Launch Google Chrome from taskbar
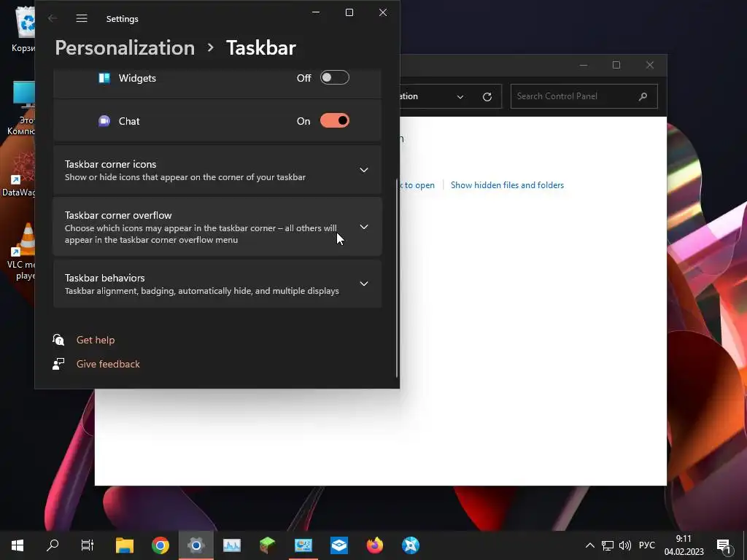Screen dimensions: 747x560 (x=160, y=545)
